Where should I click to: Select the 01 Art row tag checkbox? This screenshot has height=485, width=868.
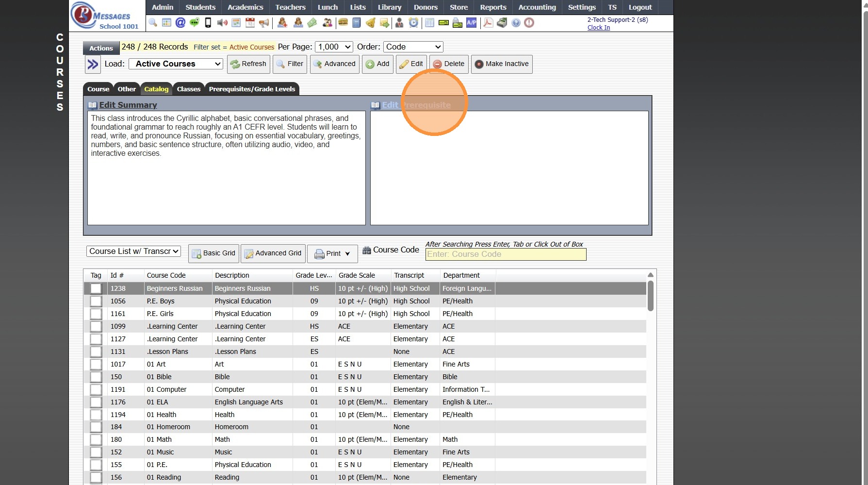coord(96,364)
